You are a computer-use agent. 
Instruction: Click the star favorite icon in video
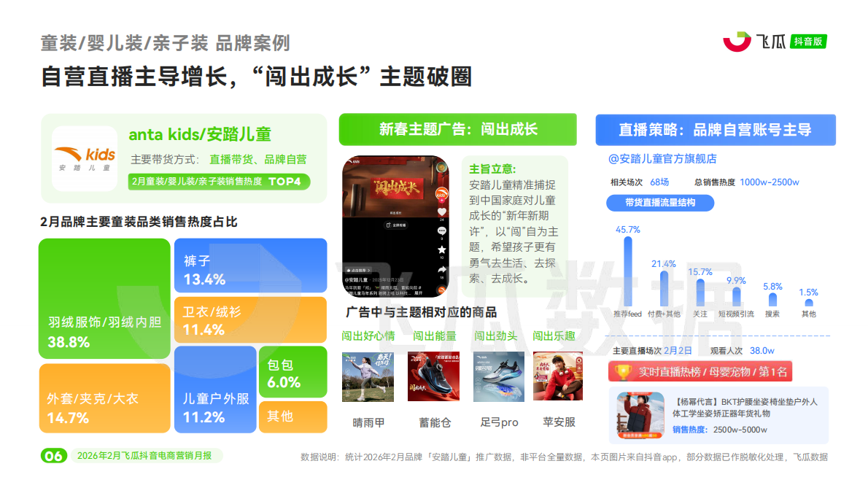coord(442,250)
